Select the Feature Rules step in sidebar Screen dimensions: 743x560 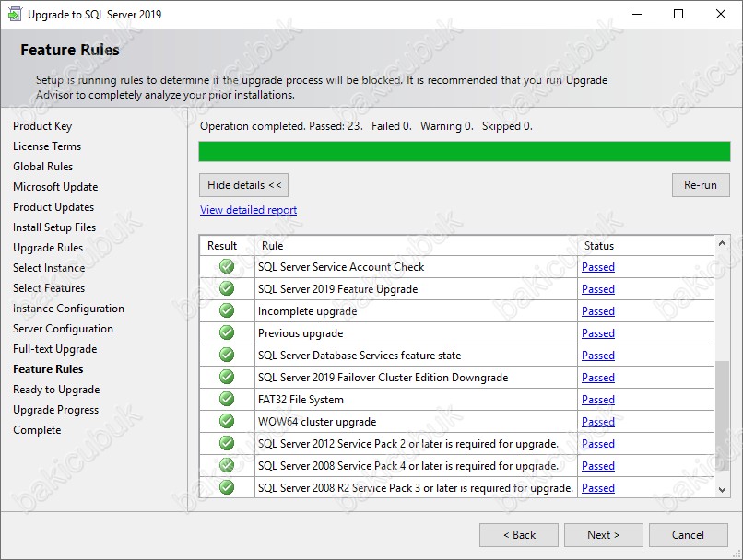(x=48, y=369)
